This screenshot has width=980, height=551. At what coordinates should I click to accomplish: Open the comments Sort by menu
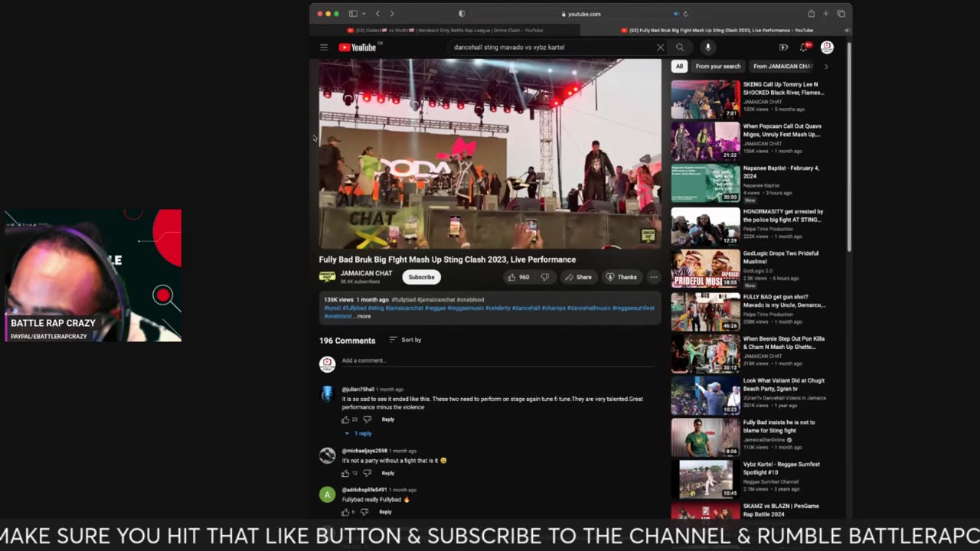[x=406, y=340]
